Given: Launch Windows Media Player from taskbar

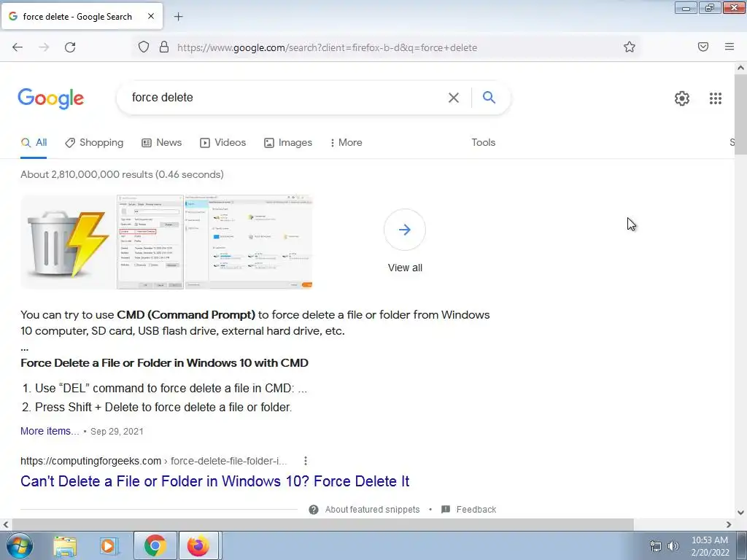Looking at the screenshot, I should tap(109, 546).
